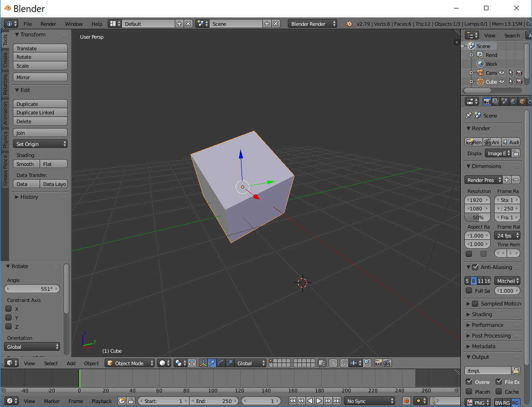Click the Mirror button

click(40, 77)
